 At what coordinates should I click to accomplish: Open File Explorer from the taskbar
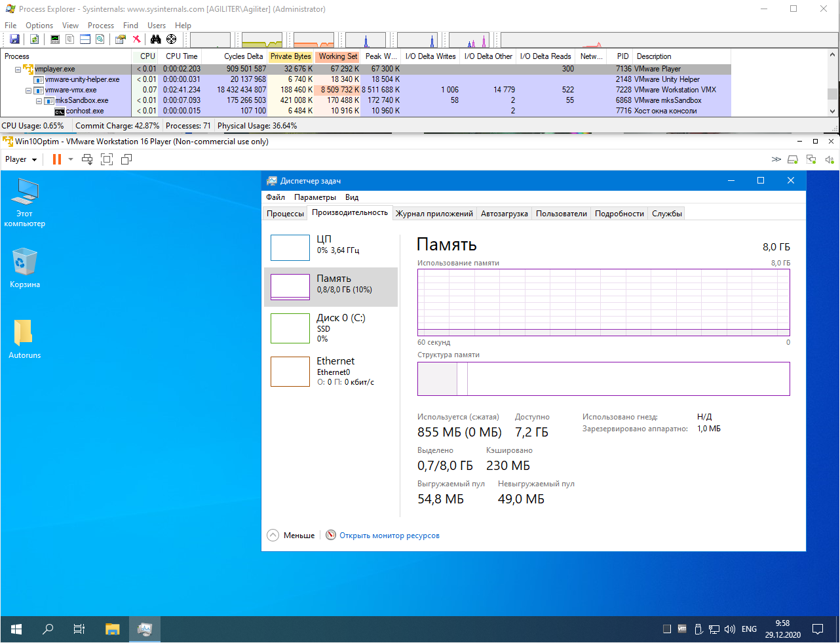coord(113,629)
